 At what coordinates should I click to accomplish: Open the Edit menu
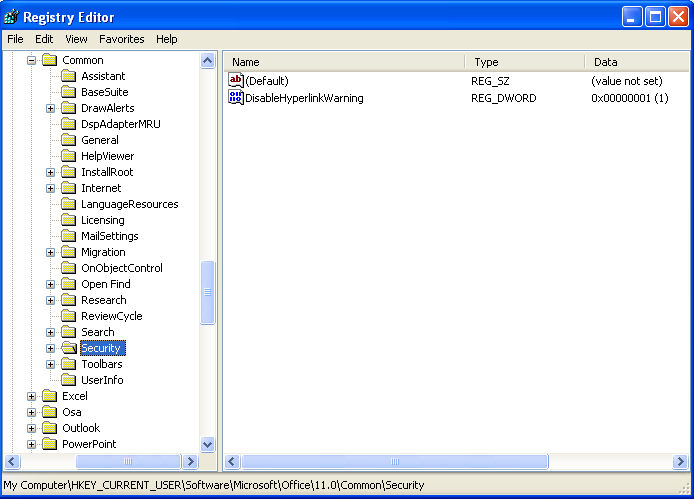click(x=44, y=39)
